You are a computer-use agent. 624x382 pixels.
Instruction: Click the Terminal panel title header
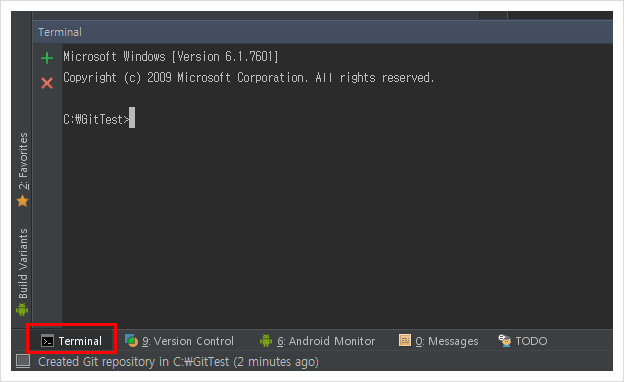60,32
